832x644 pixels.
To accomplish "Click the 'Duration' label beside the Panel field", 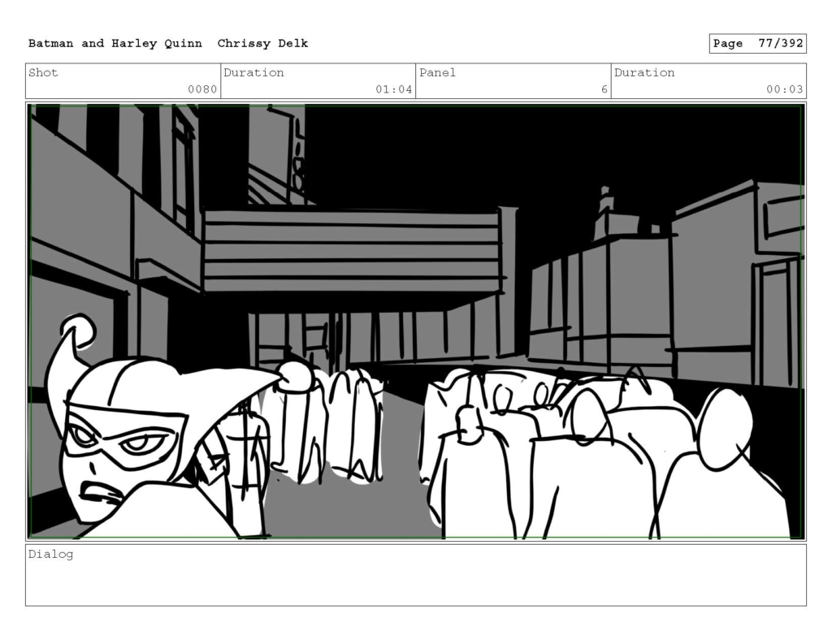I will click(x=644, y=72).
